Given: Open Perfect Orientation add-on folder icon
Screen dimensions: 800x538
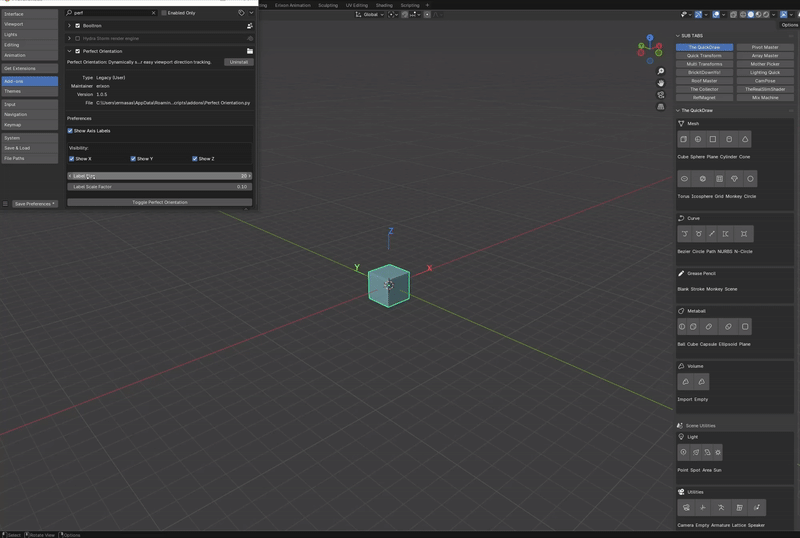Looking at the screenshot, I should [x=250, y=51].
